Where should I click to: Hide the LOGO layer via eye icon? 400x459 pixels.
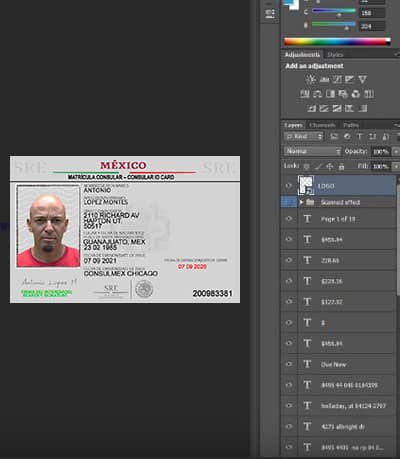(289, 186)
